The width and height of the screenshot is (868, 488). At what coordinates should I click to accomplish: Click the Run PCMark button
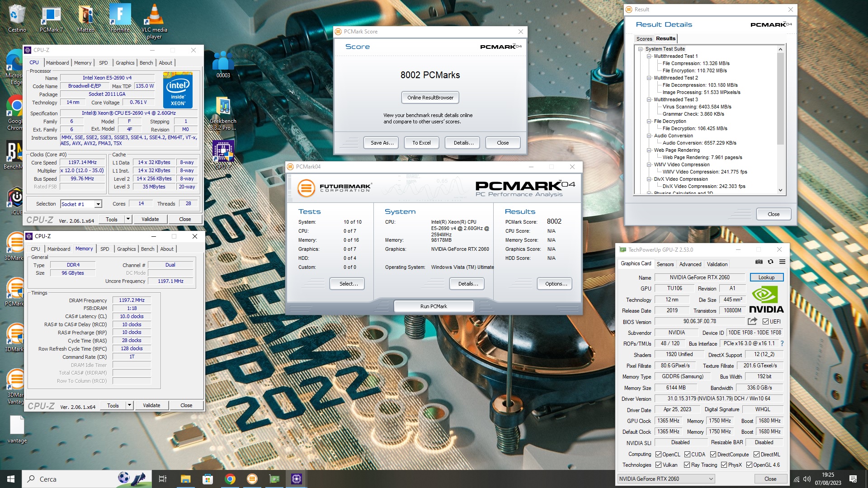[x=434, y=306]
